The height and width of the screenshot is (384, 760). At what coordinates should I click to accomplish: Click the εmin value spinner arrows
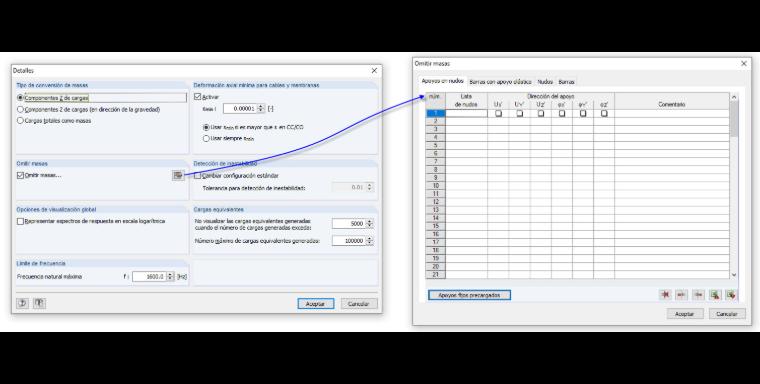[261, 109]
